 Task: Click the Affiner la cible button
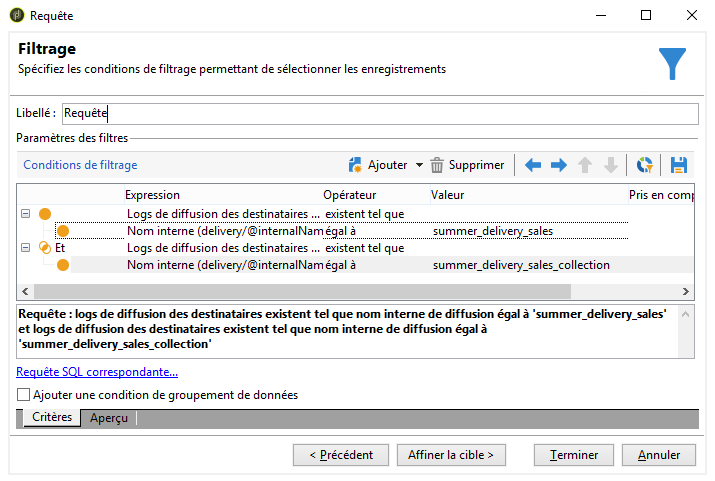[451, 455]
